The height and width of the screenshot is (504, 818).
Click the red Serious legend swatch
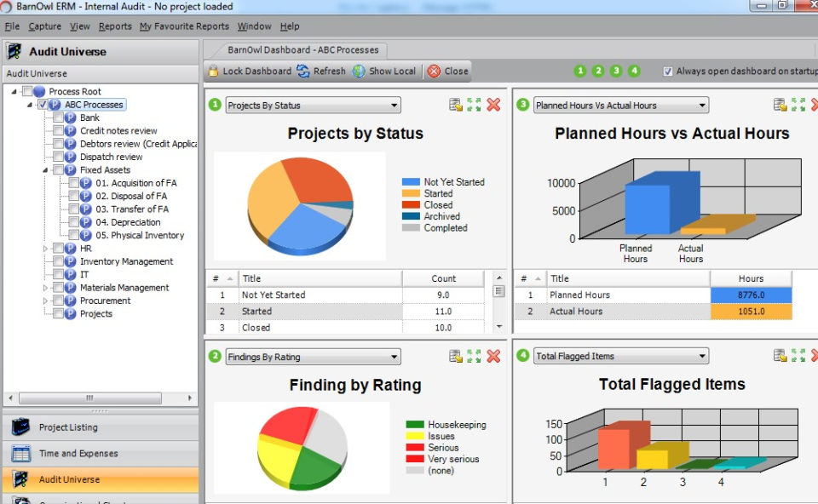click(x=416, y=447)
